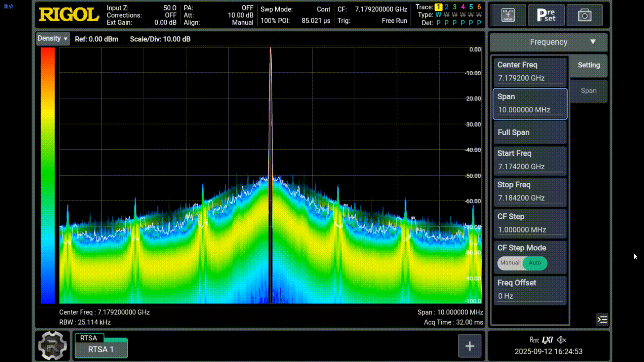644x362 pixels.
Task: Click the density color scale bar
Action: pyautogui.click(x=48, y=175)
